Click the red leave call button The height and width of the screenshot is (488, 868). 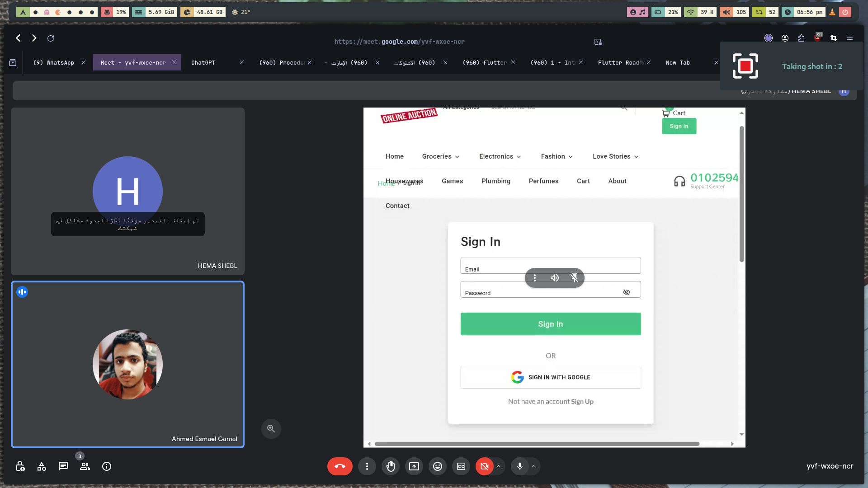pyautogui.click(x=340, y=466)
